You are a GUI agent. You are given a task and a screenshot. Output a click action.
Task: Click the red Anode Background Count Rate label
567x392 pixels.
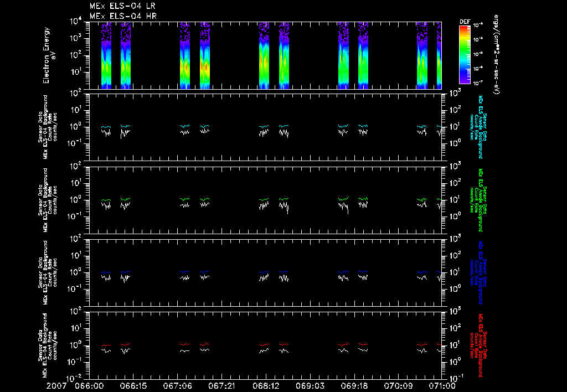(478, 345)
